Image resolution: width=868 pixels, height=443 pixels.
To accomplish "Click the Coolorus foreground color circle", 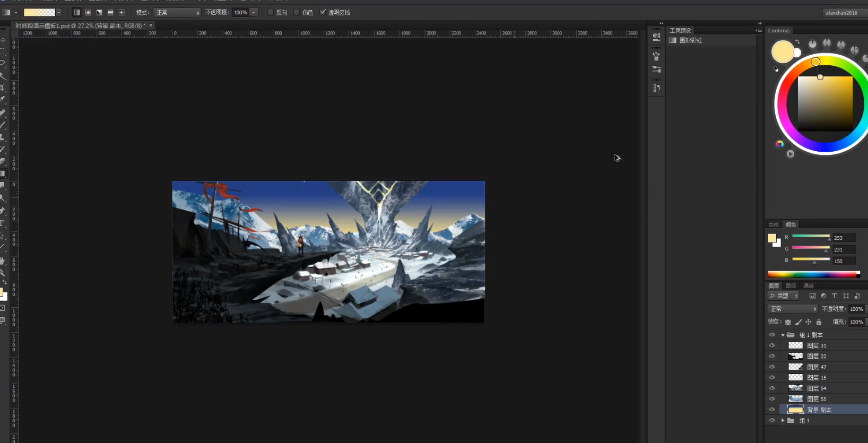I will tap(783, 52).
